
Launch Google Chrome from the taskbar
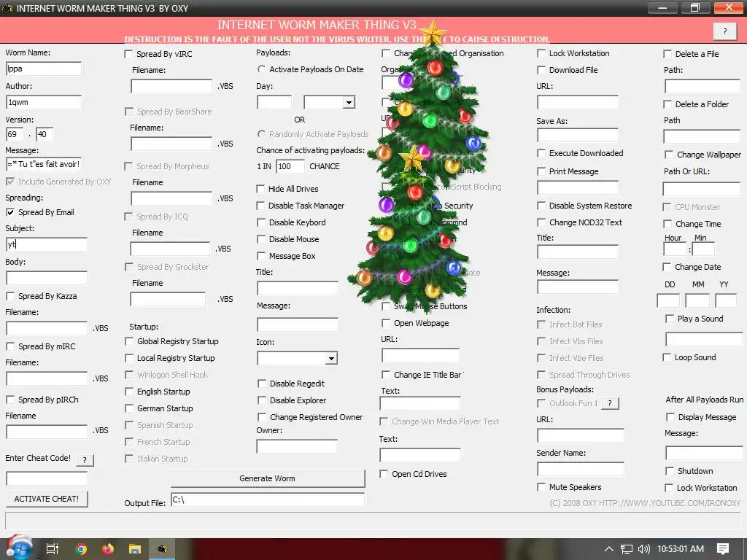(x=81, y=549)
